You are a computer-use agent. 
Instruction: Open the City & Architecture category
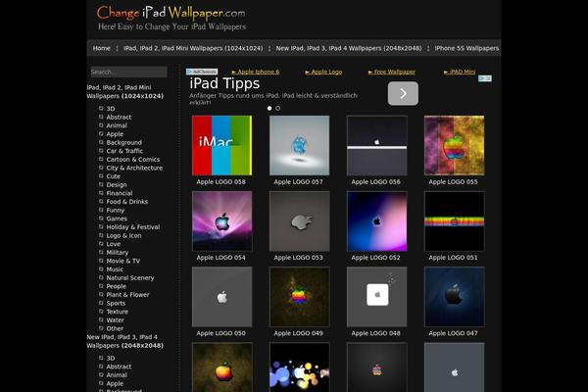[134, 168]
